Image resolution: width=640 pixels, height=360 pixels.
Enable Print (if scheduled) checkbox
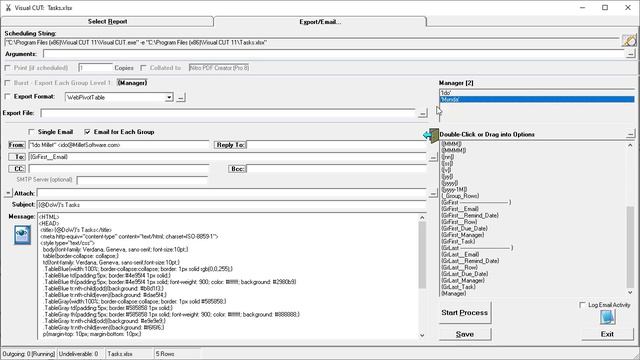(7, 68)
